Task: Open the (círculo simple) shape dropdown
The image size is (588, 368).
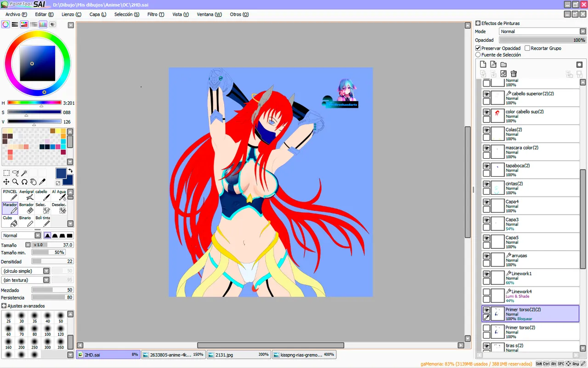Action: pyautogui.click(x=26, y=271)
